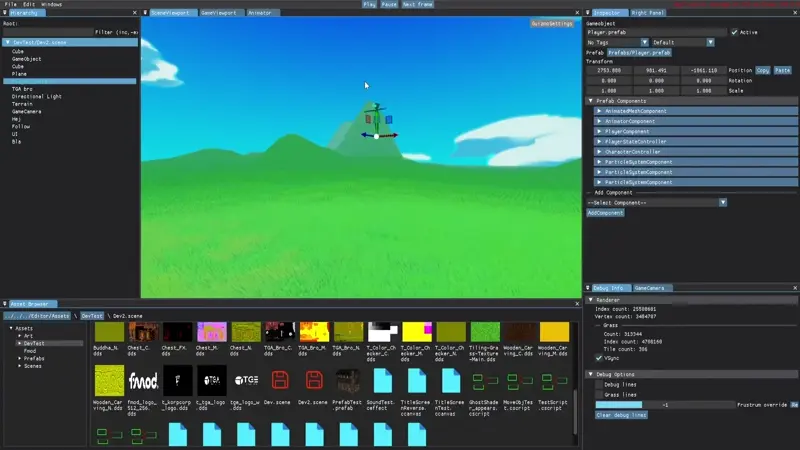This screenshot has width=800, height=450.
Task: Expand CharacterController
Action: (599, 152)
